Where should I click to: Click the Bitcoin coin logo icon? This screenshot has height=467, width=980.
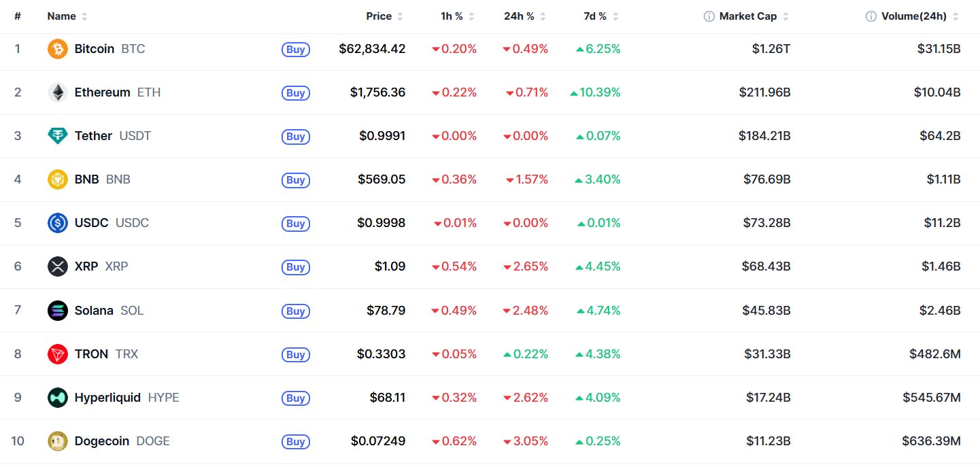58,49
